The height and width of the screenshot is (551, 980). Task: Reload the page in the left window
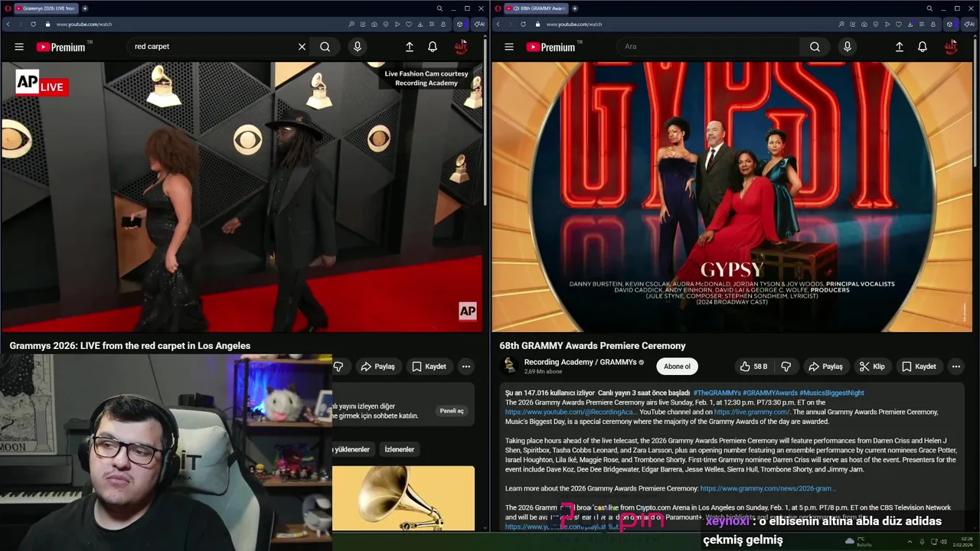[x=33, y=24]
